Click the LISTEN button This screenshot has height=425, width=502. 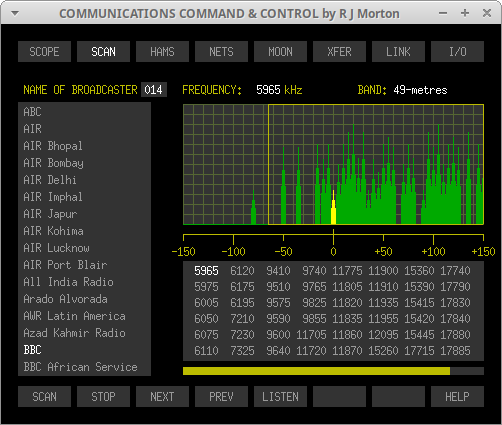point(280,397)
